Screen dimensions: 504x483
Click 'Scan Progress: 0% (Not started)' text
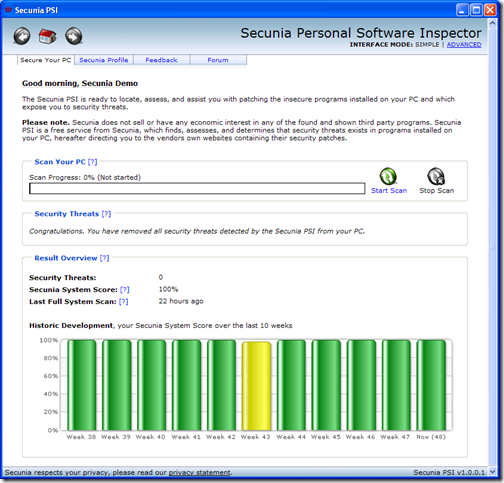[85, 177]
